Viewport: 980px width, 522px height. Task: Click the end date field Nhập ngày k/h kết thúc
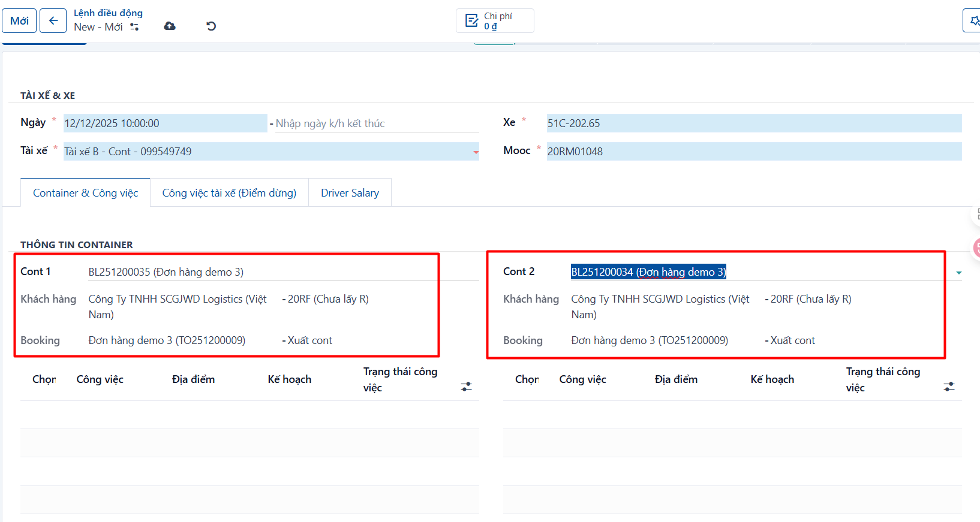[x=377, y=123]
